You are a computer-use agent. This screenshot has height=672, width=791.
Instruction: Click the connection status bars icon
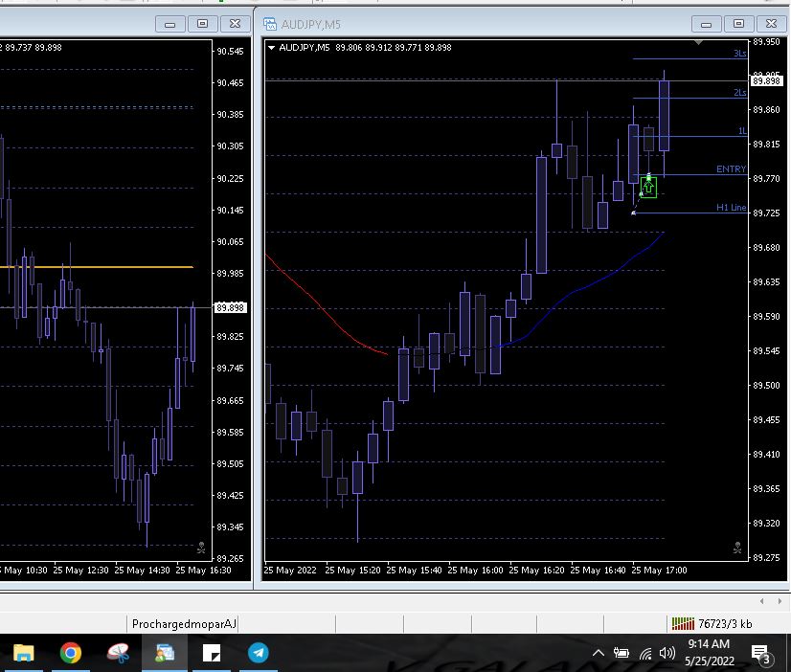tap(682, 624)
